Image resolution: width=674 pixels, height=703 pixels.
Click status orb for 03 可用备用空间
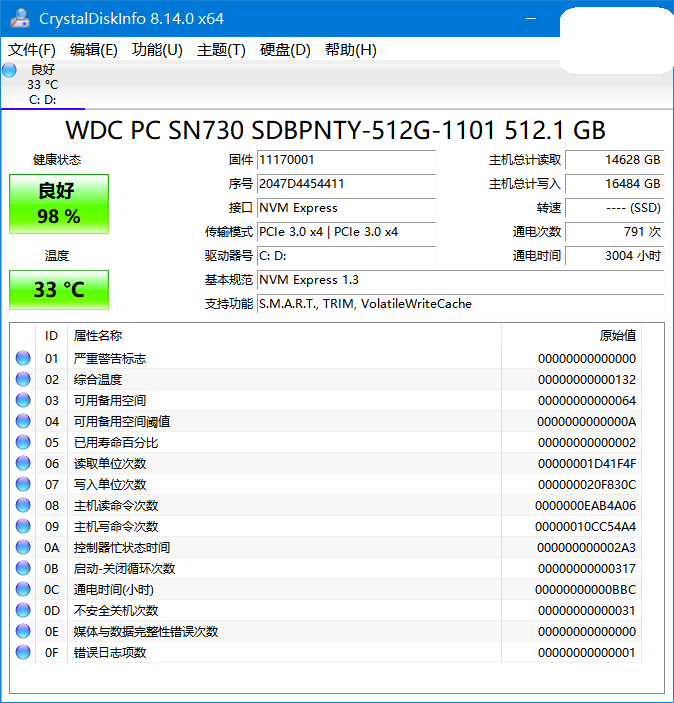(23, 400)
